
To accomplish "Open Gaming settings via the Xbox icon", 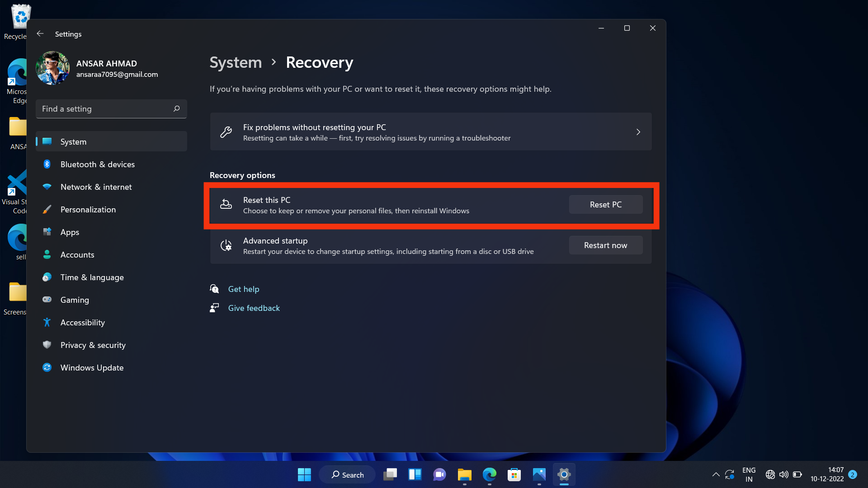I will coord(47,300).
